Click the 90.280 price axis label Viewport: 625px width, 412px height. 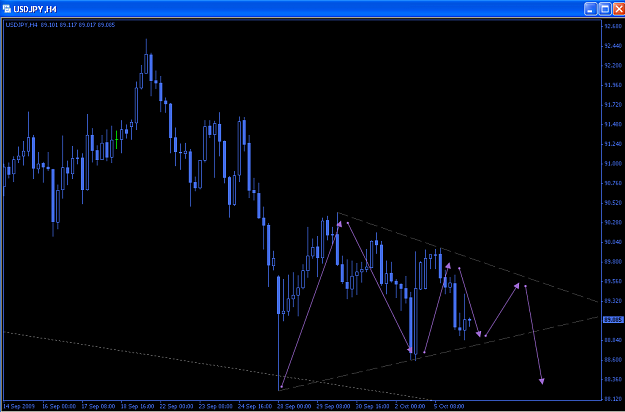[x=613, y=222]
